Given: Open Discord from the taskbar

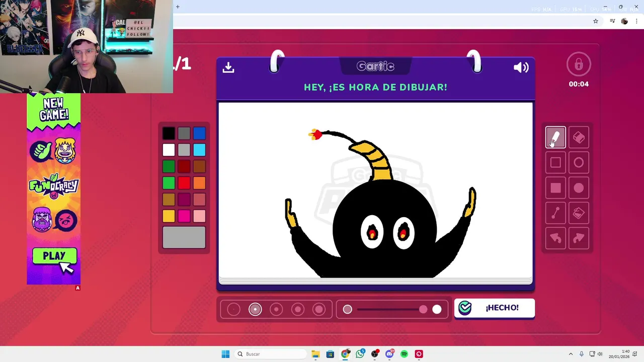Looking at the screenshot, I should coord(389,354).
